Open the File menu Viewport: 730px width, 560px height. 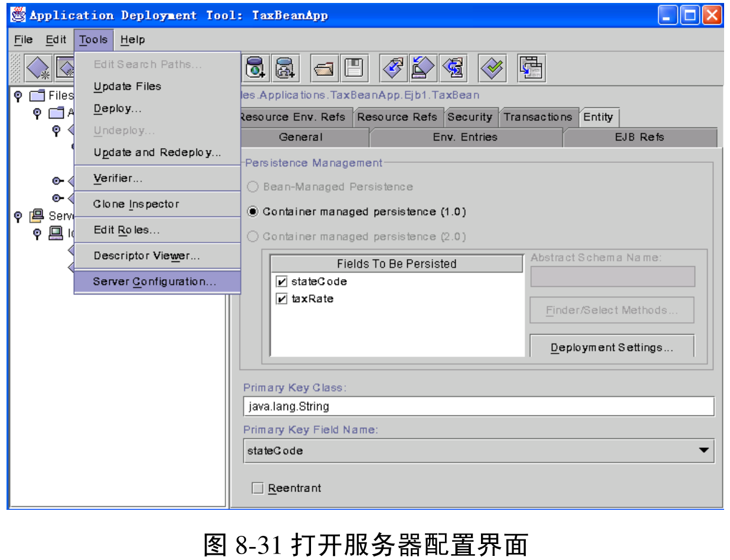click(x=23, y=40)
